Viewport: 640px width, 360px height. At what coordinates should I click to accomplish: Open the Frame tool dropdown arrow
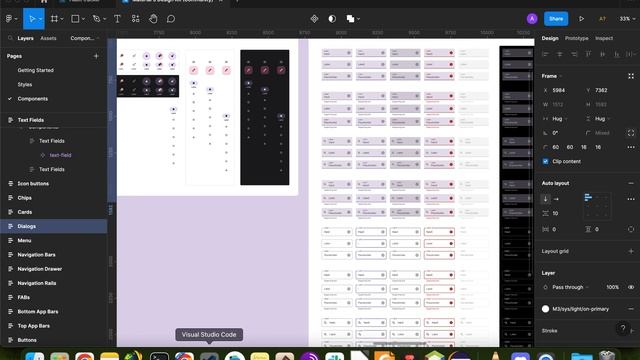(62, 19)
